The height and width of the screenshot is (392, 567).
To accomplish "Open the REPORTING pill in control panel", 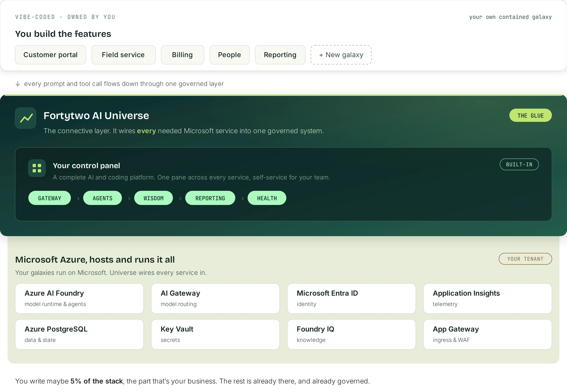I will coord(210,198).
